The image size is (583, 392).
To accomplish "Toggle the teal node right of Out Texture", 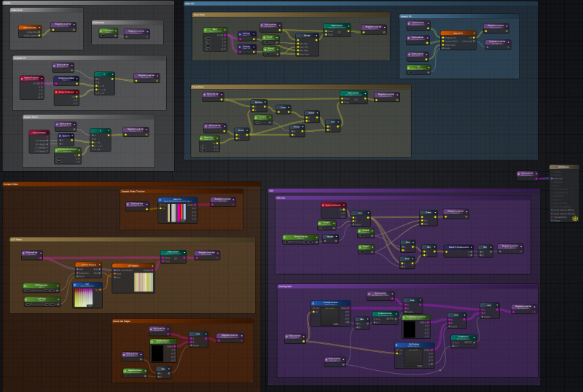I will click(x=463, y=337).
